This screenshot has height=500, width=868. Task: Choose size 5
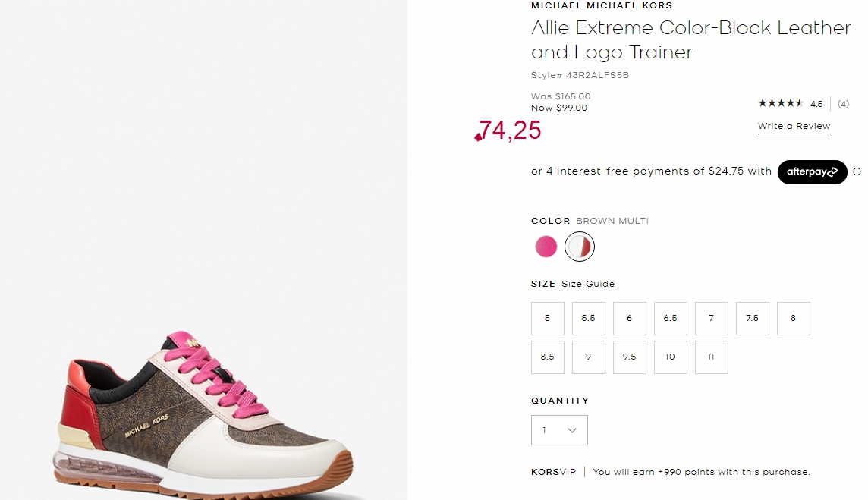point(548,319)
